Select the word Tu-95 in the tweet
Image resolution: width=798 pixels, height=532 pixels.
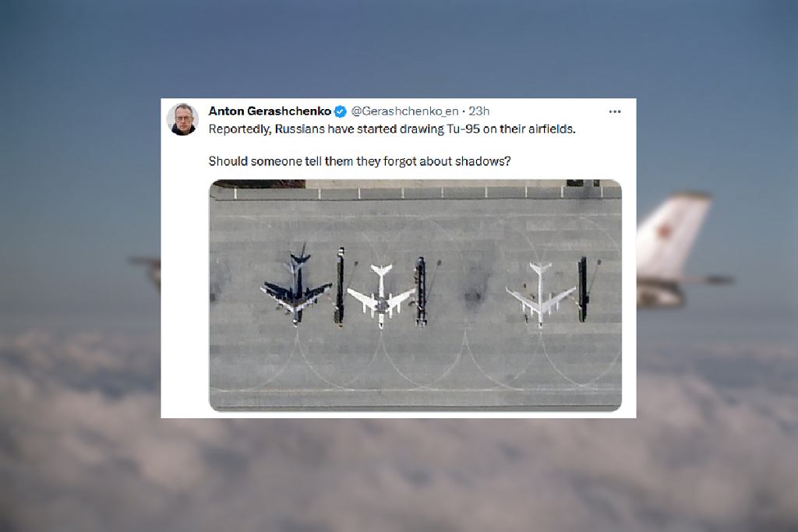click(x=463, y=129)
